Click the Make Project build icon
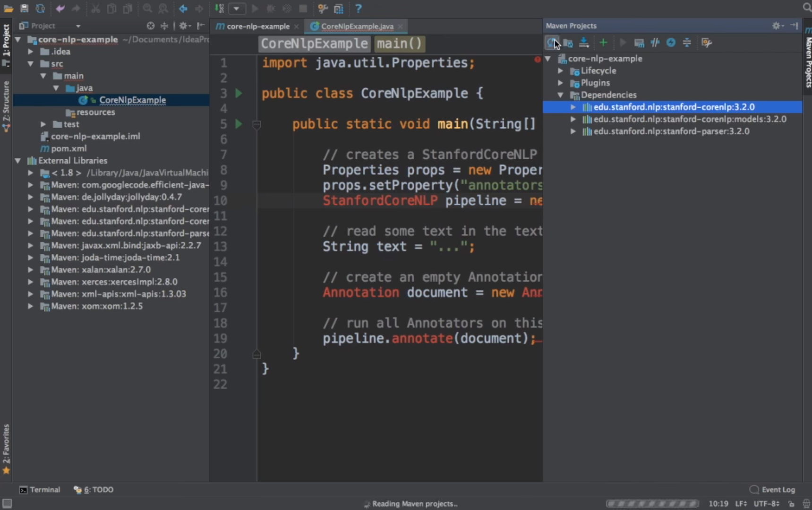Image resolution: width=812 pixels, height=510 pixels. pos(219,9)
